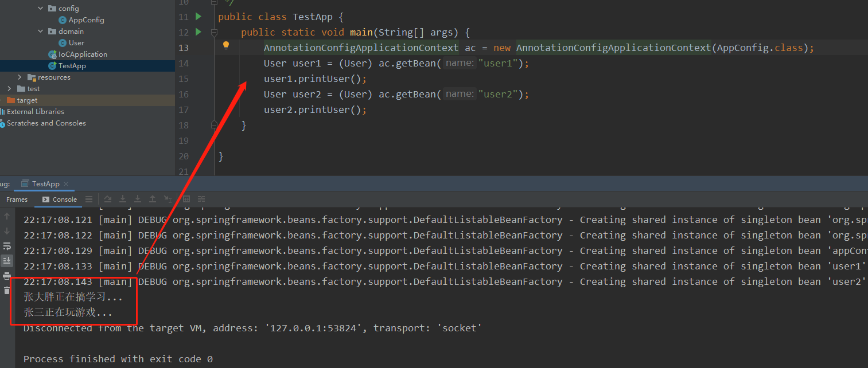Image resolution: width=868 pixels, height=368 pixels.
Task: Click main method name on line 12
Action: point(361,32)
